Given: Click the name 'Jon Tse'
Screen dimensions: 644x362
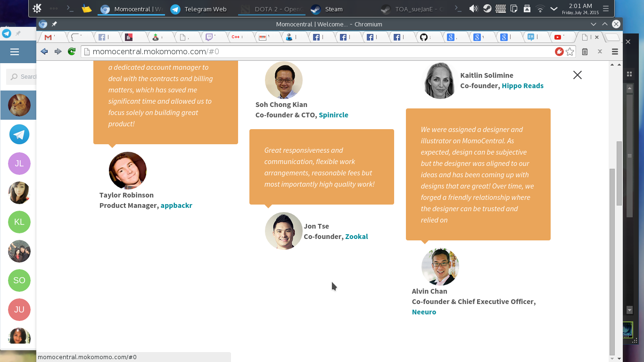Looking at the screenshot, I should coord(316,226).
